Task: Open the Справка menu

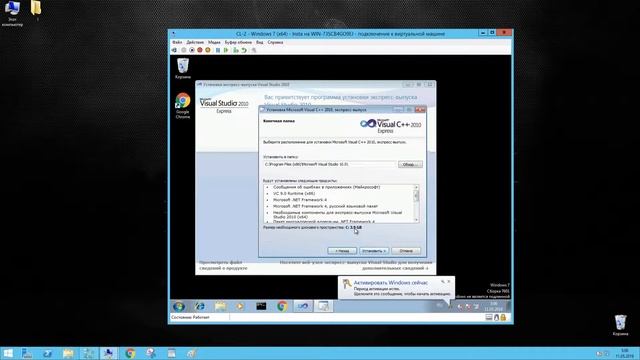Action: (276, 42)
